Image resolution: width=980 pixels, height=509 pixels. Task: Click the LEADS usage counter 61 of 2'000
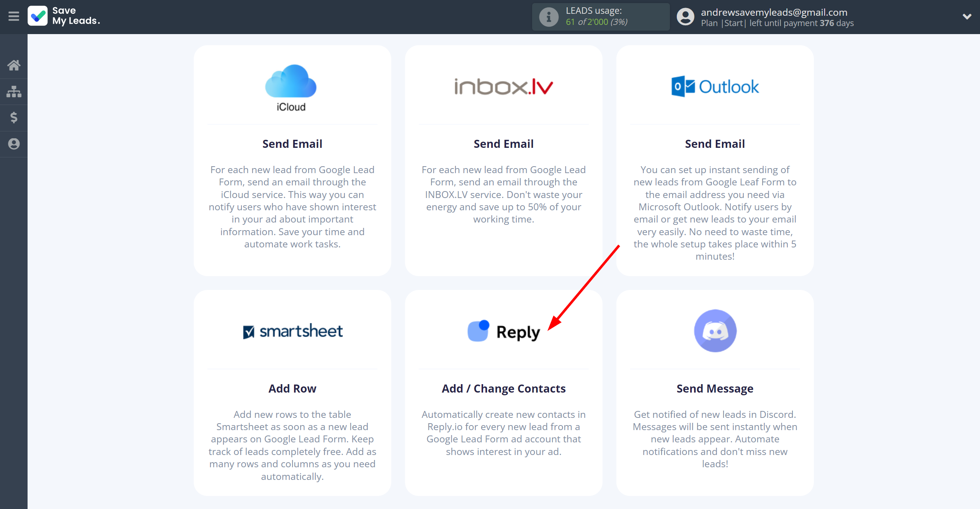596,22
